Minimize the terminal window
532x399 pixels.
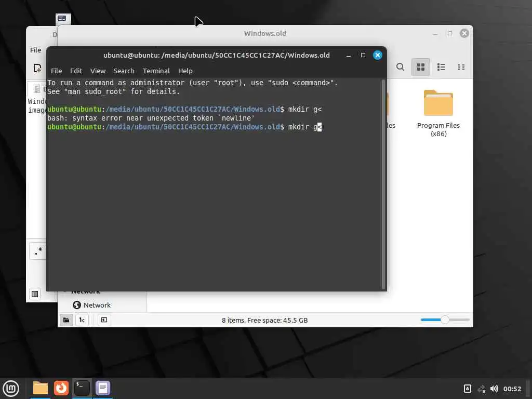pyautogui.click(x=349, y=55)
